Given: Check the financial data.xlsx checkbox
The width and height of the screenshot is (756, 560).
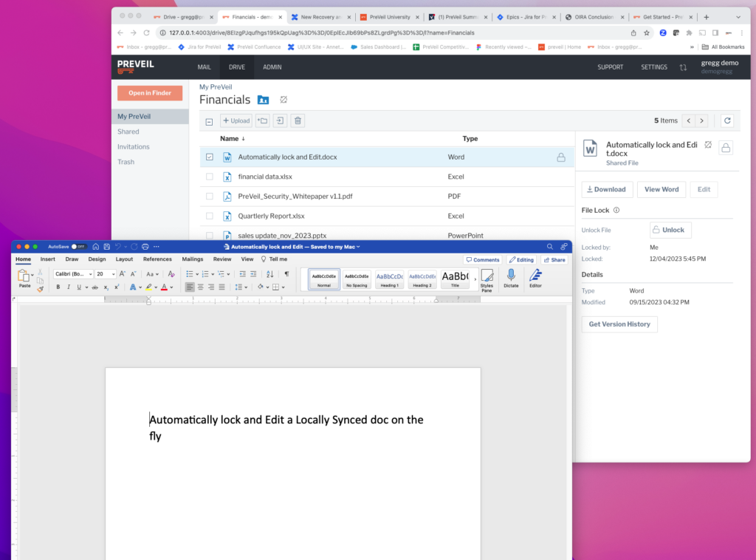Looking at the screenshot, I should [x=209, y=177].
